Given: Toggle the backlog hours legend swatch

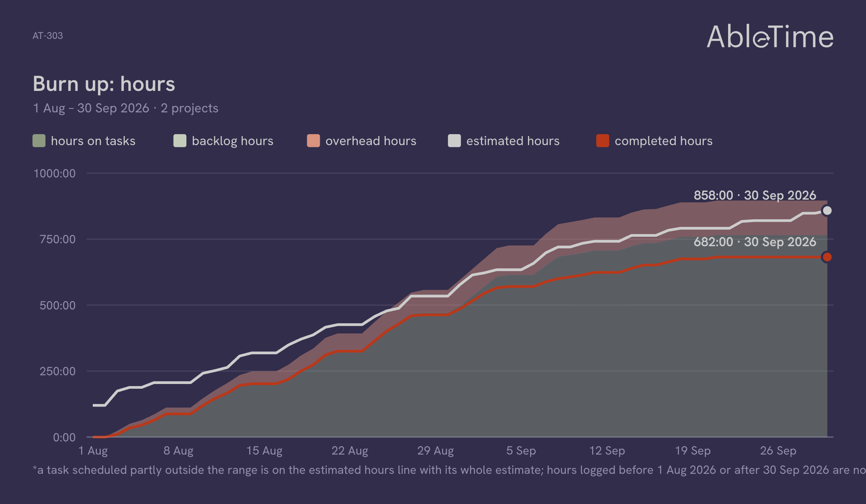Looking at the screenshot, I should click(180, 141).
